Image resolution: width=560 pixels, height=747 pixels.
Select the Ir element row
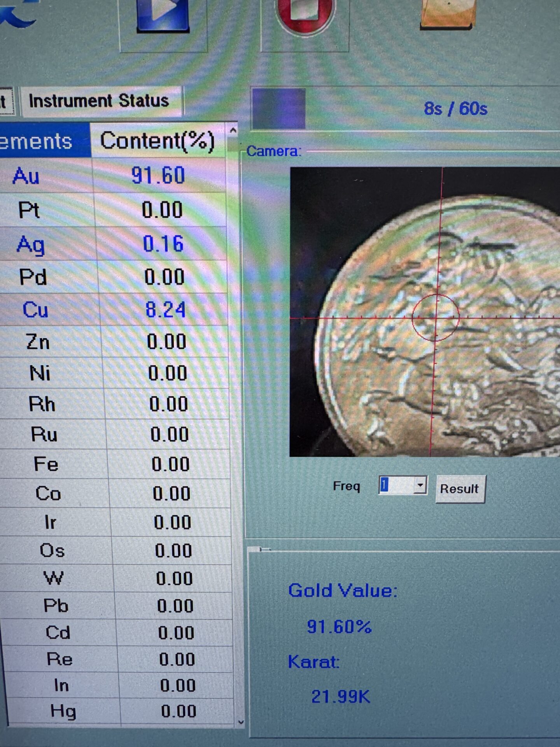point(115,522)
